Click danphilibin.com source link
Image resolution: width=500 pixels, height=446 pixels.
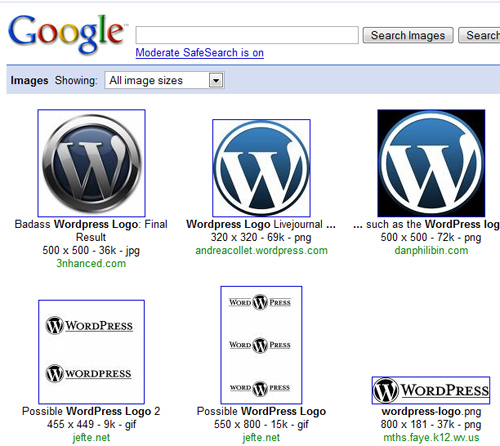click(431, 251)
